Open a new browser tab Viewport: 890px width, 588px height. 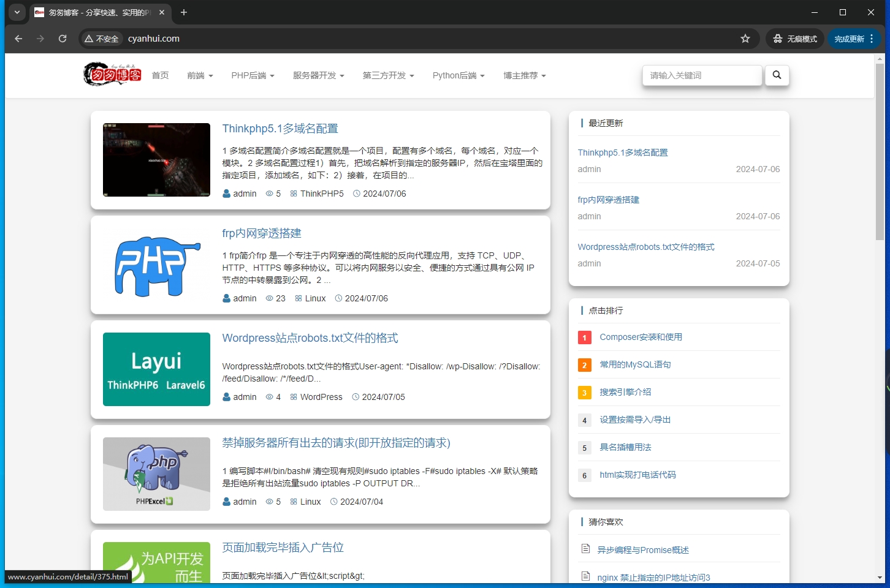[183, 12]
